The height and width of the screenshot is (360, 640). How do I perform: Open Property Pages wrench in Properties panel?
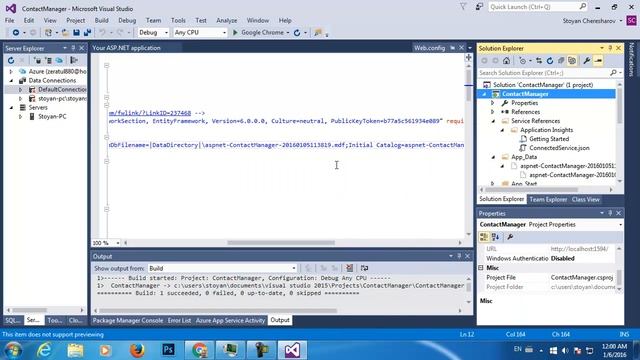click(510, 237)
